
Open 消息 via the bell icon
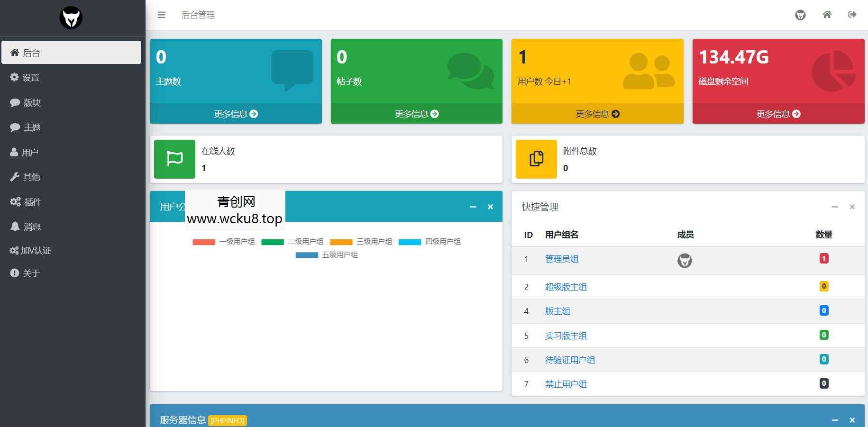(x=15, y=226)
